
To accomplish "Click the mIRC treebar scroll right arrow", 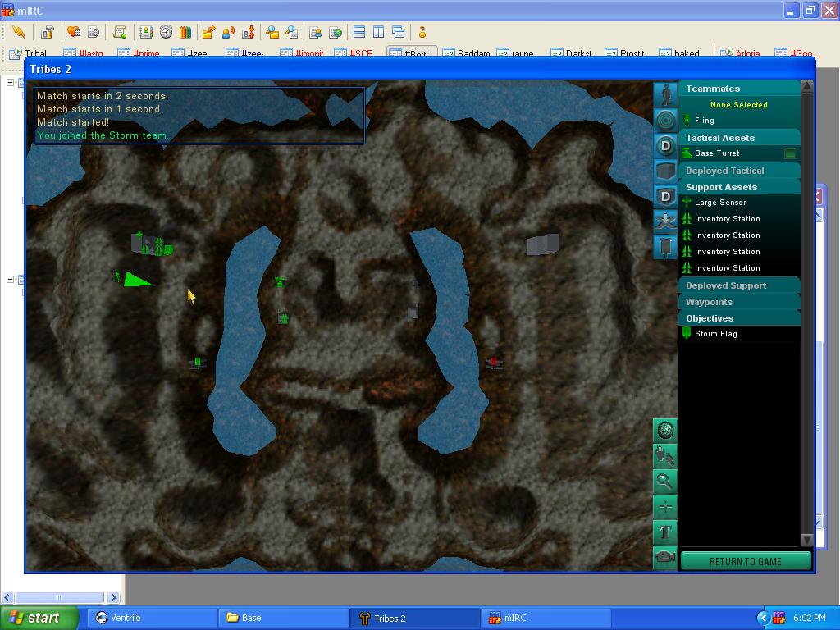I will tap(113, 597).
